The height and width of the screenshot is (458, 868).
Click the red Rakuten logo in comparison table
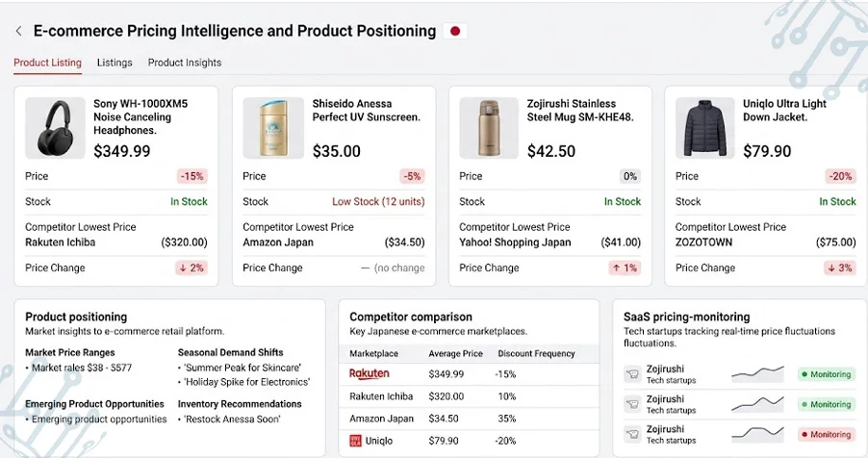pos(370,374)
